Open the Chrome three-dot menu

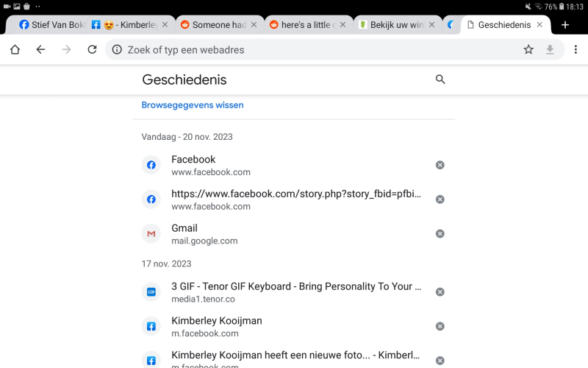coord(576,50)
